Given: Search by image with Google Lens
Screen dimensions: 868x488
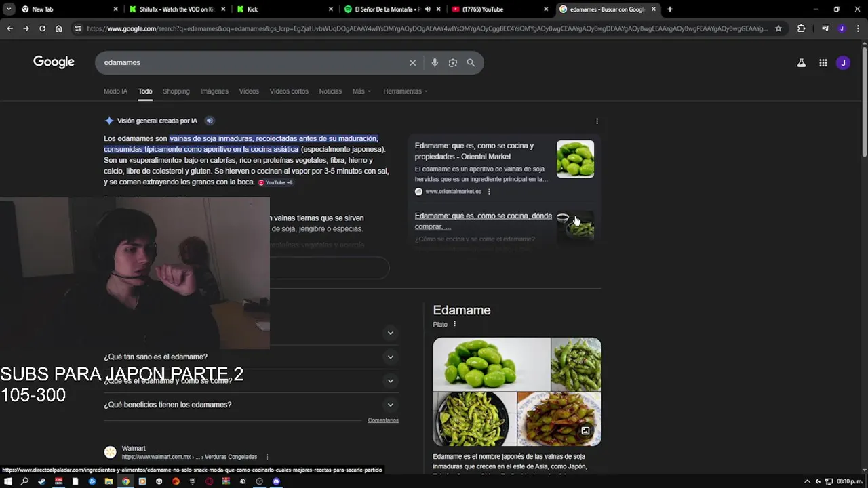Looking at the screenshot, I should [x=453, y=62].
